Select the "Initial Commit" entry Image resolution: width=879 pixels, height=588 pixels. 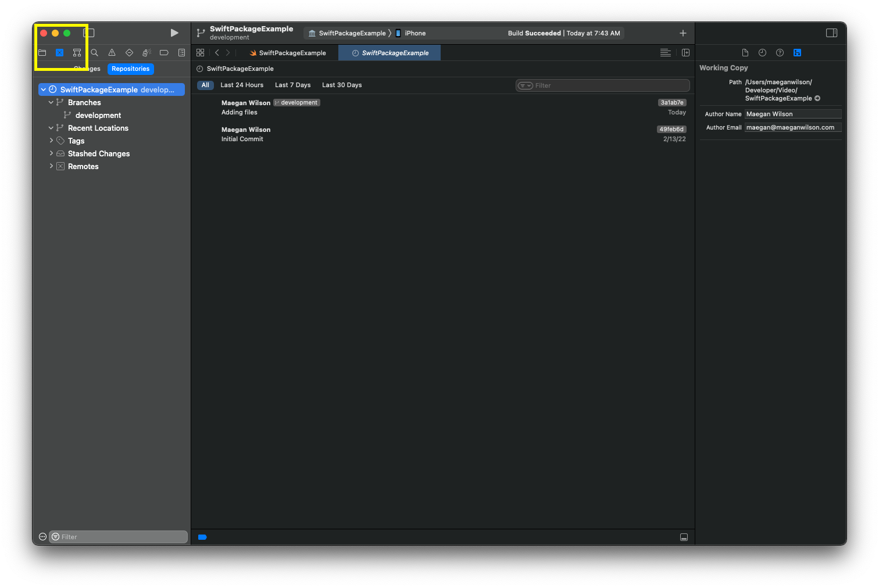click(x=443, y=134)
